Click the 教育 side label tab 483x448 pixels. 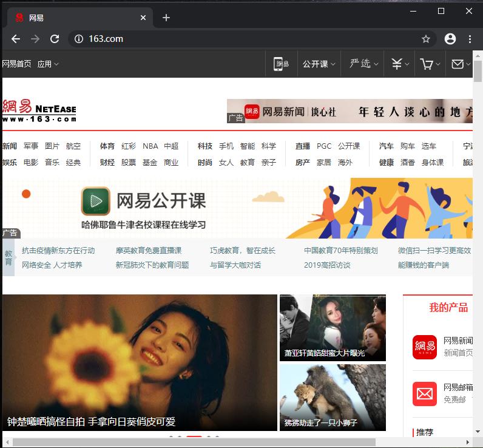pos(8,258)
